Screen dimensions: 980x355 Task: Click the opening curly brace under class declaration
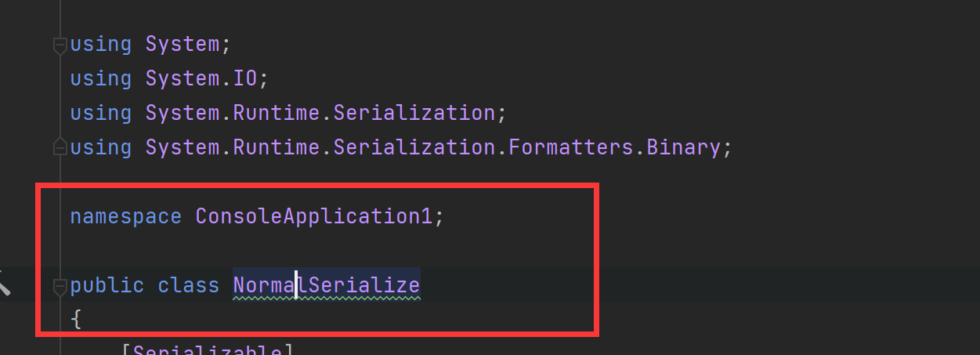[x=76, y=320]
